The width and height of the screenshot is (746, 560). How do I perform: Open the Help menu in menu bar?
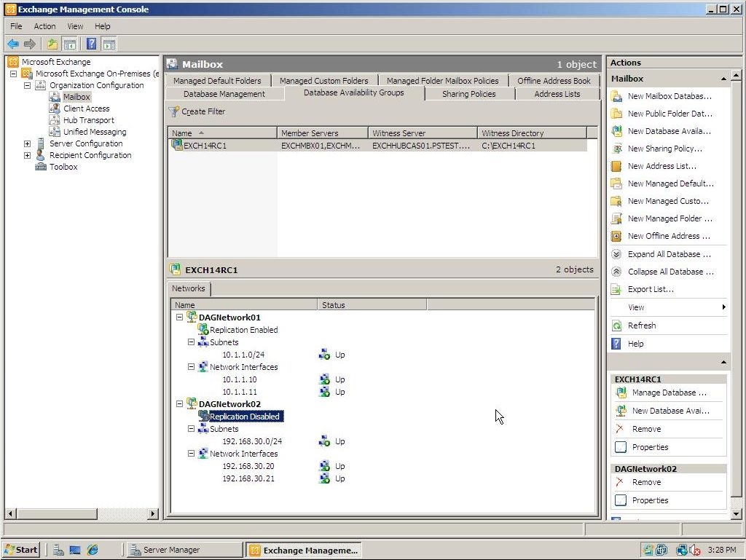[x=102, y=26]
